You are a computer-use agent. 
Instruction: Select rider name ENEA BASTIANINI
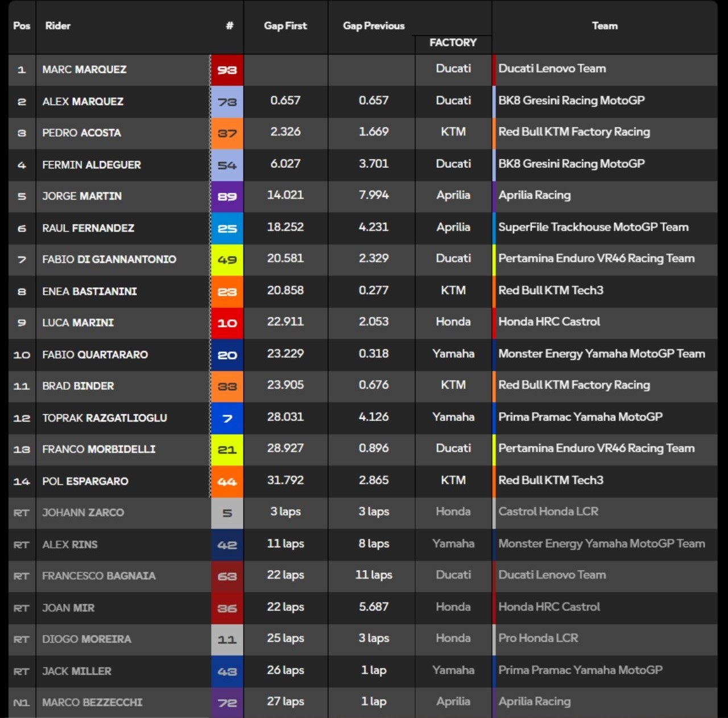(x=89, y=291)
